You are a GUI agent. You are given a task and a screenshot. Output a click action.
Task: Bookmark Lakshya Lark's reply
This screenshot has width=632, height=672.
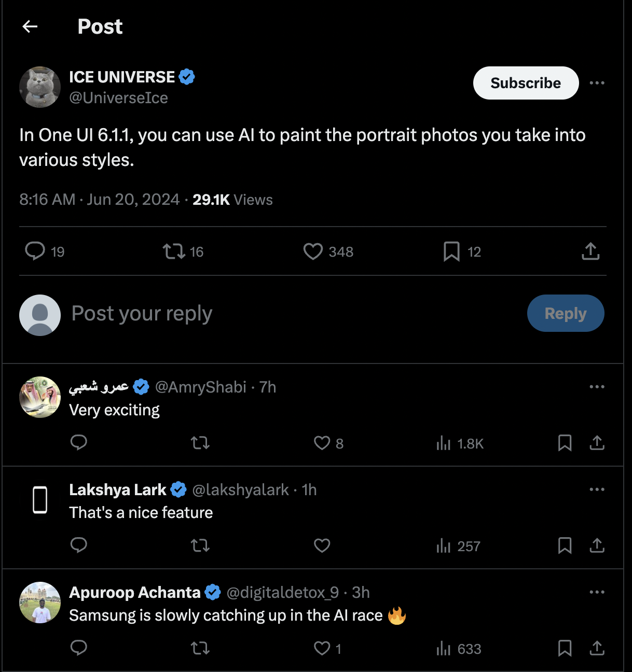pyautogui.click(x=565, y=545)
